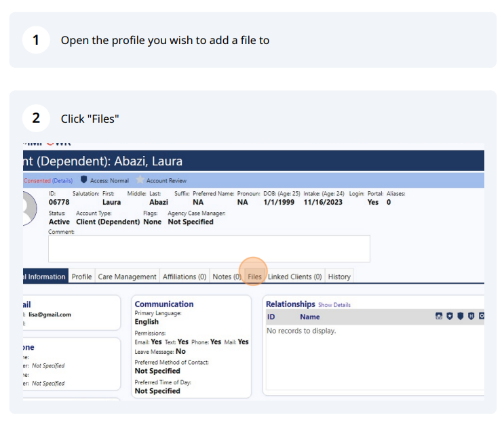Click the star shield icon in Relationships
The image size is (504, 425).
click(x=450, y=316)
